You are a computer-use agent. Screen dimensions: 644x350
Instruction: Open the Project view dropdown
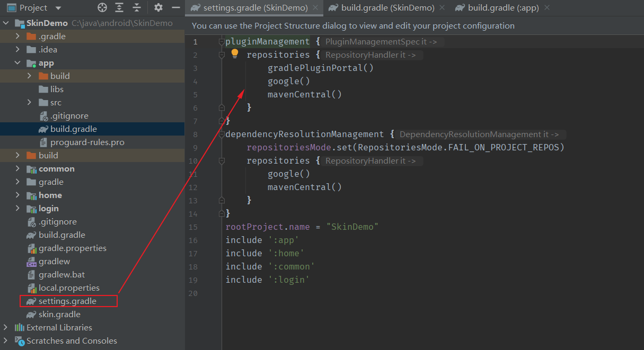click(x=58, y=8)
